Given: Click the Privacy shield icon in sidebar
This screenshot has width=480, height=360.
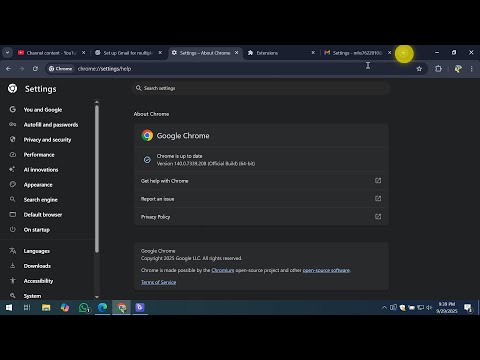Looking at the screenshot, I should [13, 139].
